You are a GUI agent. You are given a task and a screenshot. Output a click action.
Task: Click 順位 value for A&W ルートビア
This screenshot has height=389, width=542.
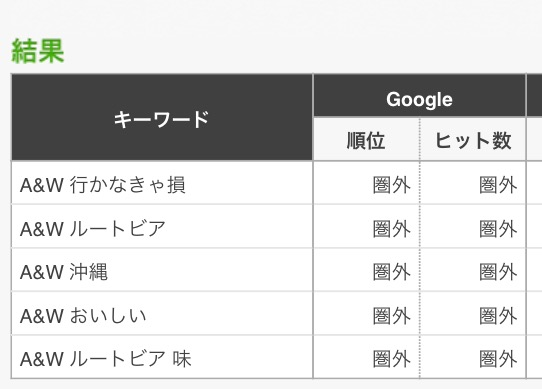[x=391, y=229]
